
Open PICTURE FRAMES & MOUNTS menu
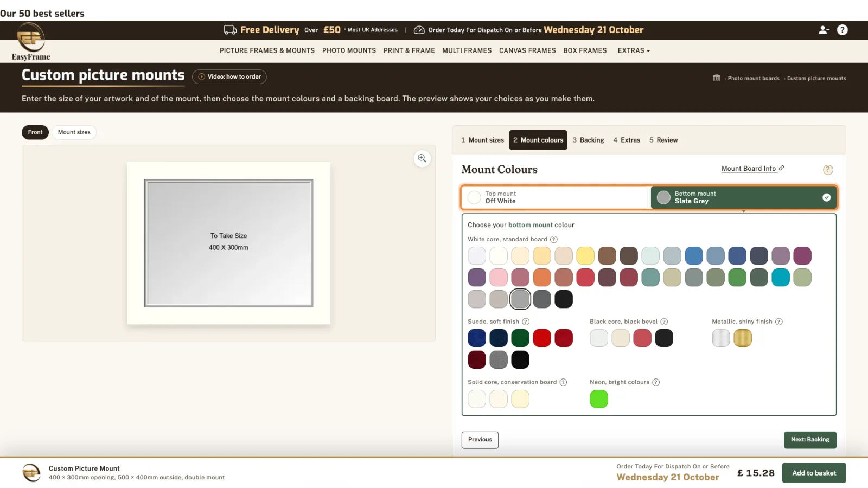267,50
